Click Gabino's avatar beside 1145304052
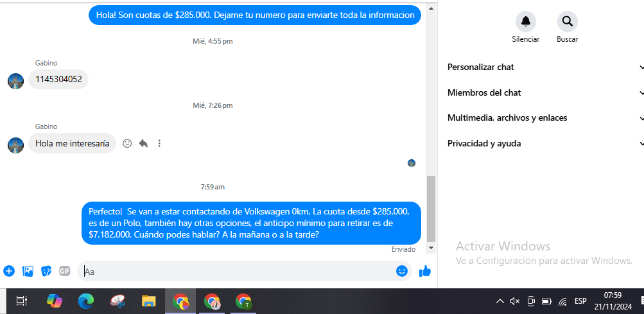Screen dimensions: 644x314 [15, 81]
